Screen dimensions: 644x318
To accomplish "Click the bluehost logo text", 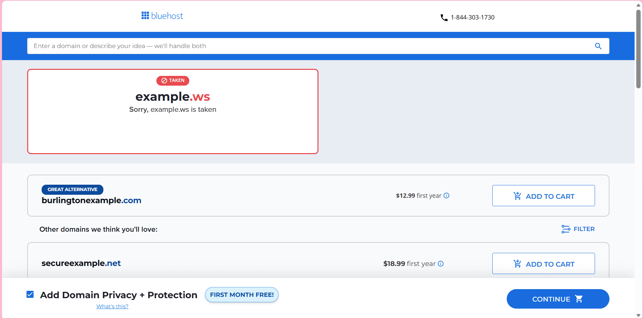I will point(167,16).
